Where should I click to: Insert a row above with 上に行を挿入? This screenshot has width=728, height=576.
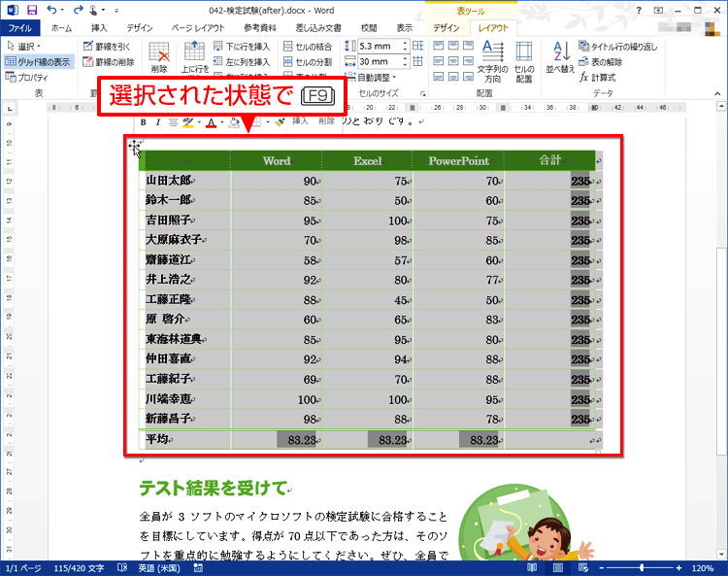pyautogui.click(x=194, y=57)
